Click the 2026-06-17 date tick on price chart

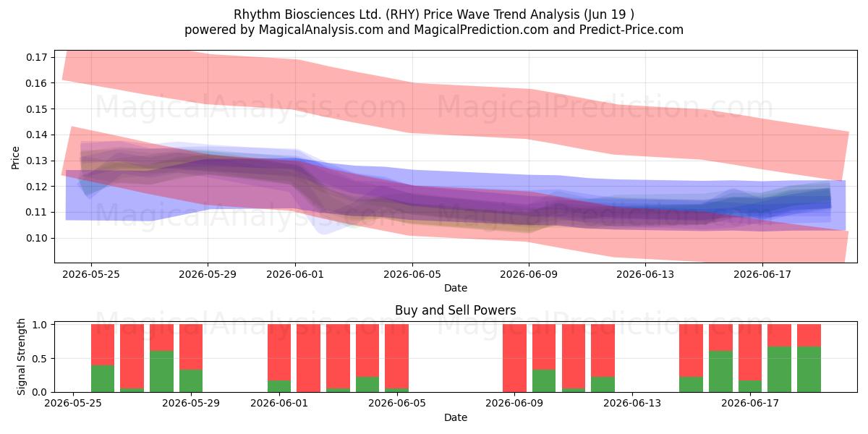762,274
